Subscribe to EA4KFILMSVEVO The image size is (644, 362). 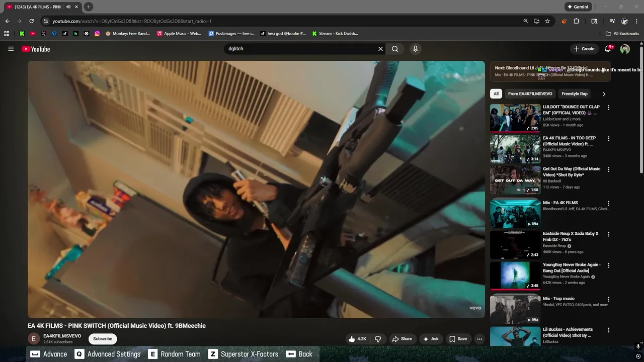pos(103,338)
